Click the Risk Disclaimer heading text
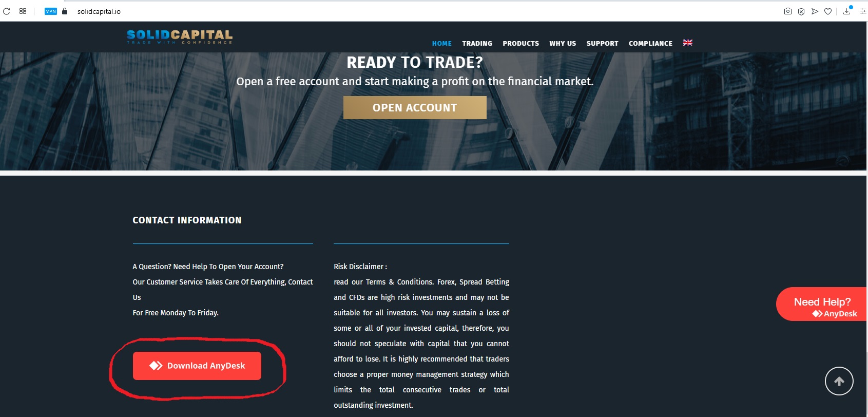 click(360, 267)
